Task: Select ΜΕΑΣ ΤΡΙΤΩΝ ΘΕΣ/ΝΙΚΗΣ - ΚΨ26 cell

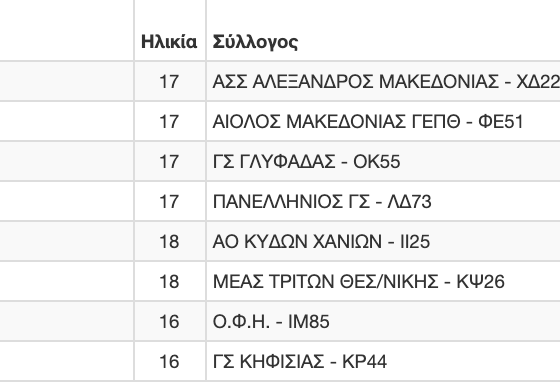Action: (383, 281)
